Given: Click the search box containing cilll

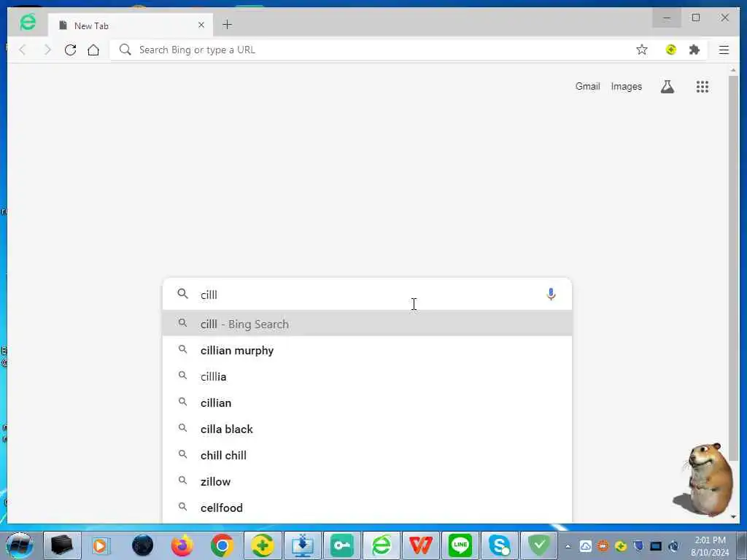Looking at the screenshot, I should [x=367, y=295].
